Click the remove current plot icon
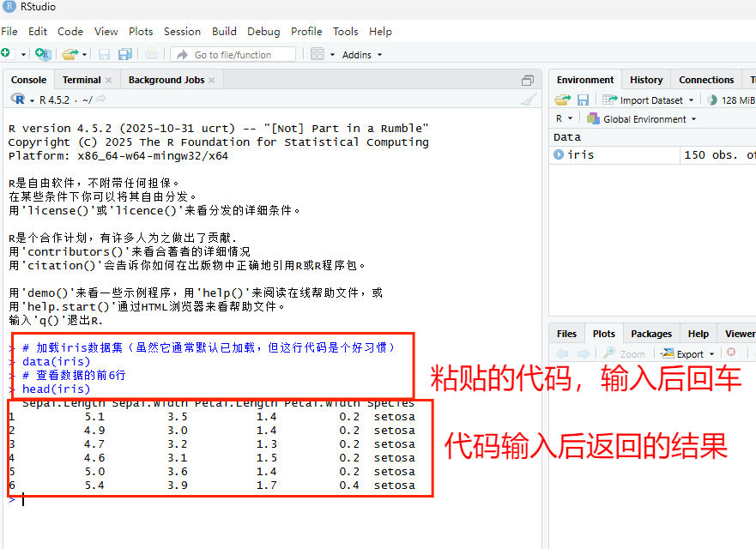The image size is (756, 549). (731, 353)
